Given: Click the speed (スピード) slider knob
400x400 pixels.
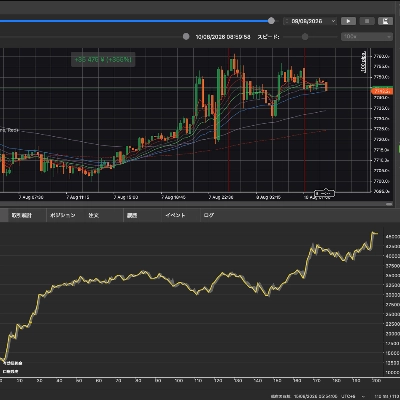Looking at the screenshot, I should click(x=305, y=37).
